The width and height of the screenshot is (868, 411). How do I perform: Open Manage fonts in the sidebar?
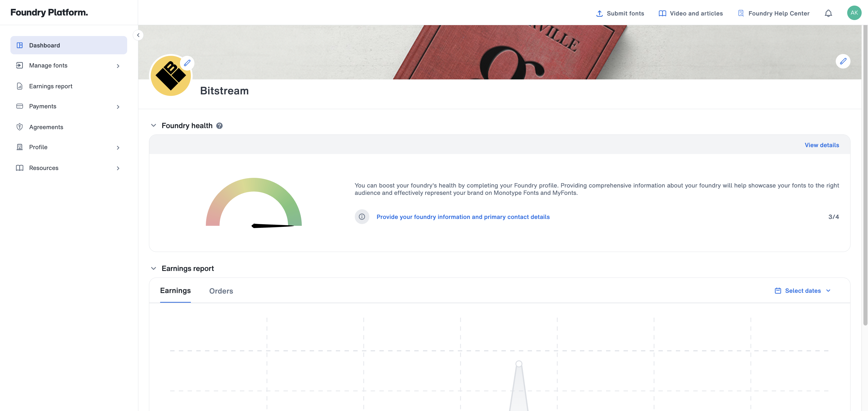click(x=69, y=65)
